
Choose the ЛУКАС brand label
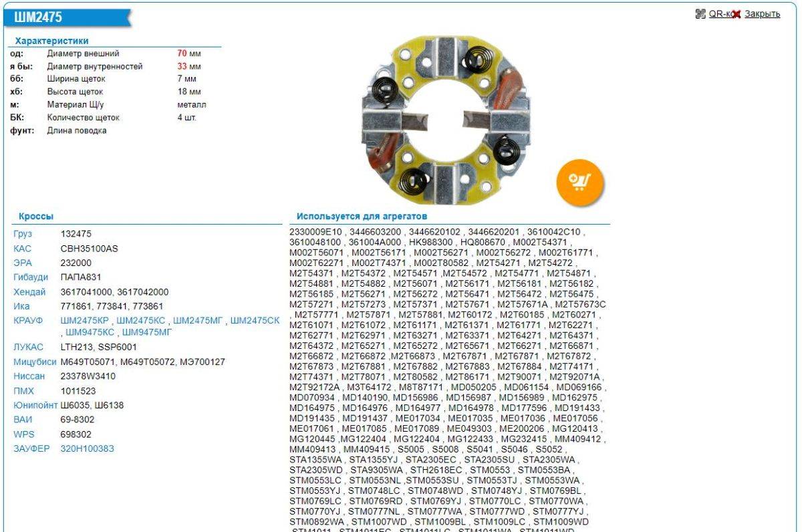point(28,347)
